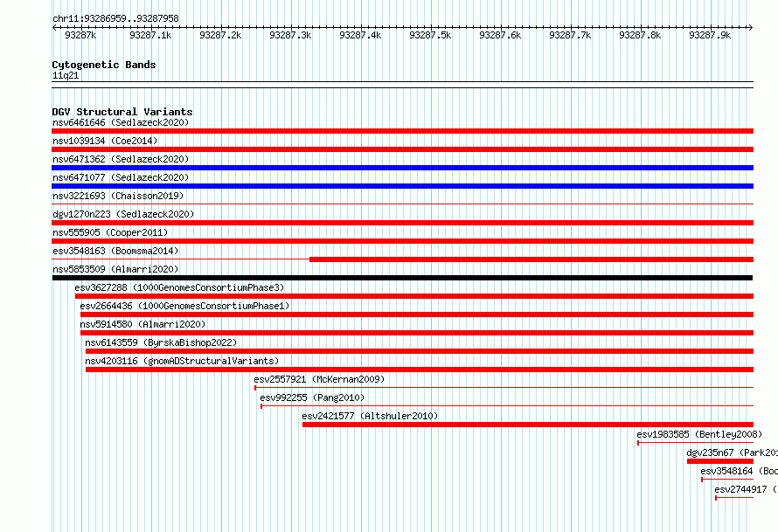Click the Cytogenetic Bands track title
This screenshot has width=778, height=532.
104,65
